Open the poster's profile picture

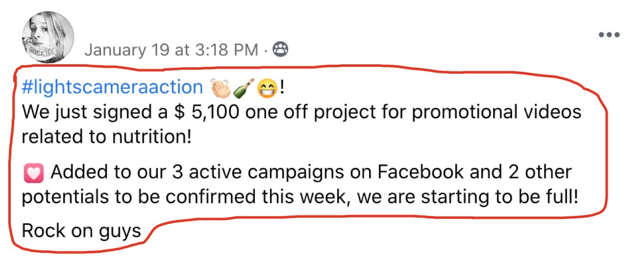[x=48, y=37]
